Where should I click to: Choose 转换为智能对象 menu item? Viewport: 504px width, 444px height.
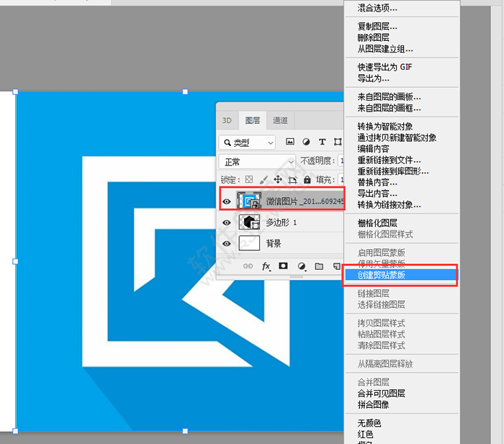384,126
